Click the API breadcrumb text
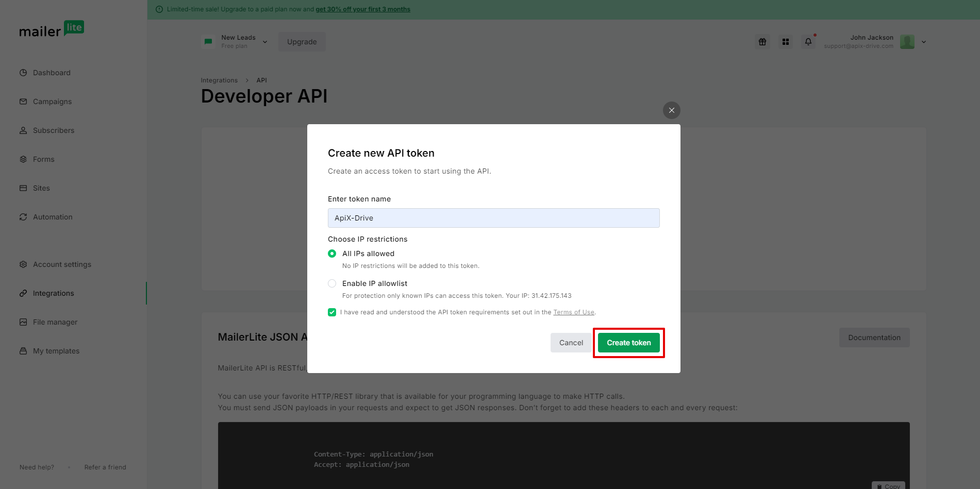980x489 pixels. pos(262,80)
